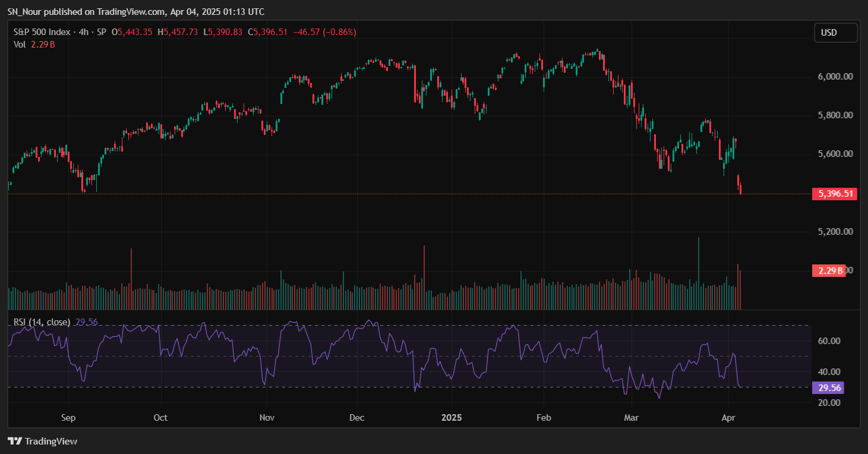Click the 60.00 level on RSI scale
The image size is (868, 454).
pyautogui.click(x=830, y=341)
